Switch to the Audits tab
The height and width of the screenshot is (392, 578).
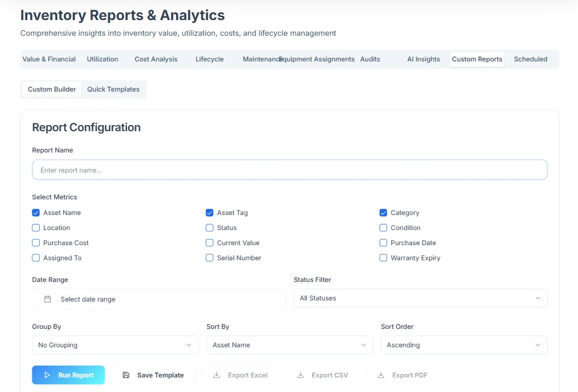370,59
